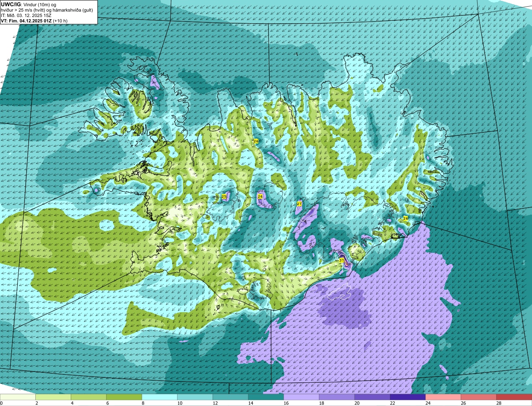The width and height of the screenshot is (532, 406).
Task: Click the title text 'UWC/IG: Vindur (10m) og'
Action: tap(28, 4)
